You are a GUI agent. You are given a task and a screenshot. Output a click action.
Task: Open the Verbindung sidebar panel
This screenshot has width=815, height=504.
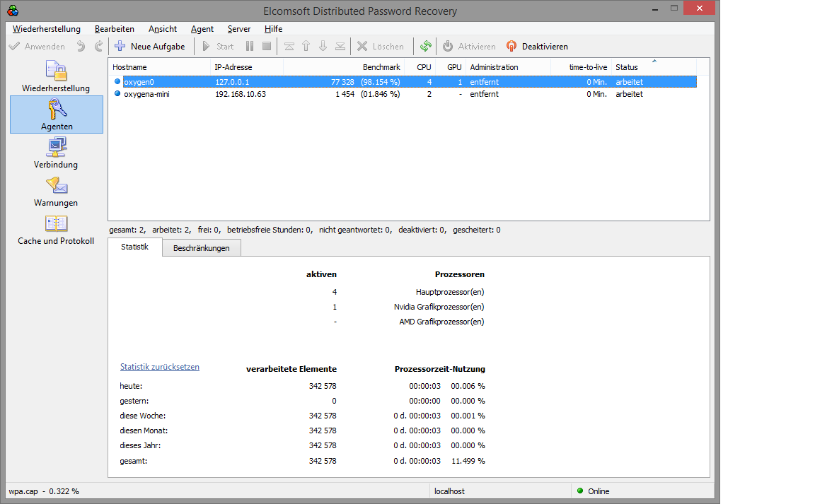[56, 153]
